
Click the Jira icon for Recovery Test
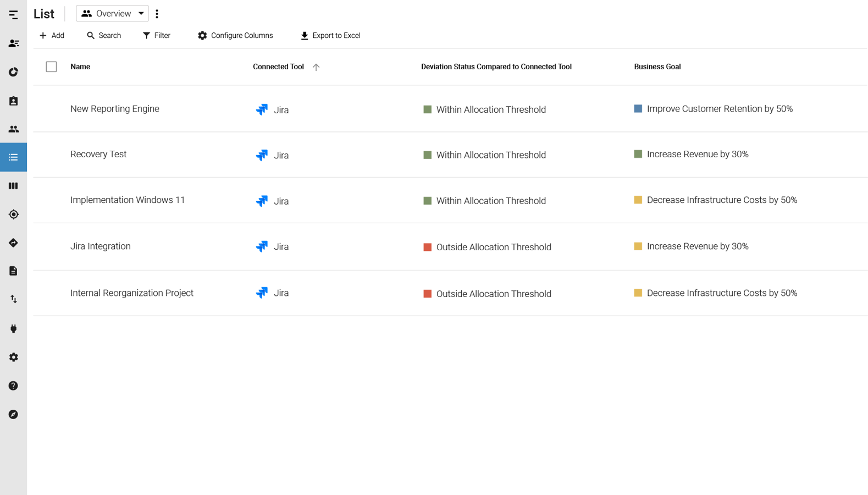click(x=262, y=155)
